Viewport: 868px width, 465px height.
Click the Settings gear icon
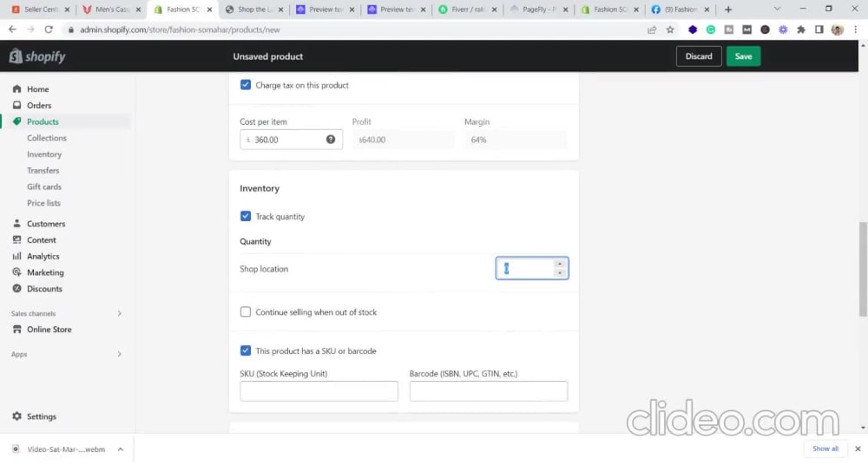click(16, 416)
